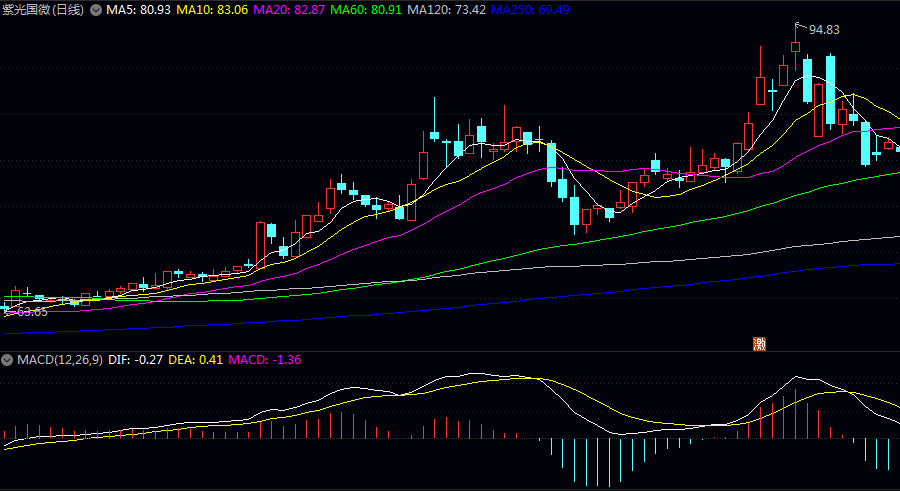
Task: Click the magenta MACD value label
Action: 265,358
